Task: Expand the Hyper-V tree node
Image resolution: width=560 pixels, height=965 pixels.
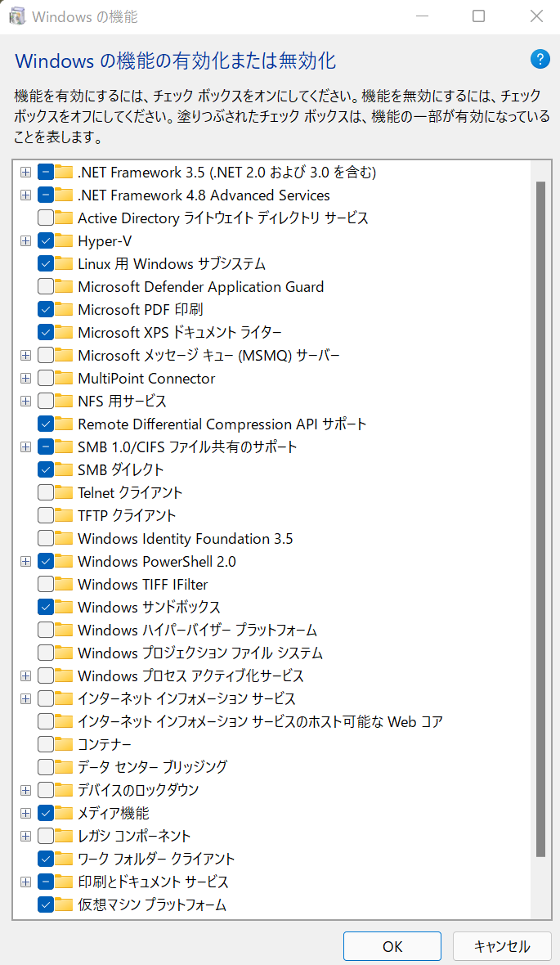Action: 25,240
